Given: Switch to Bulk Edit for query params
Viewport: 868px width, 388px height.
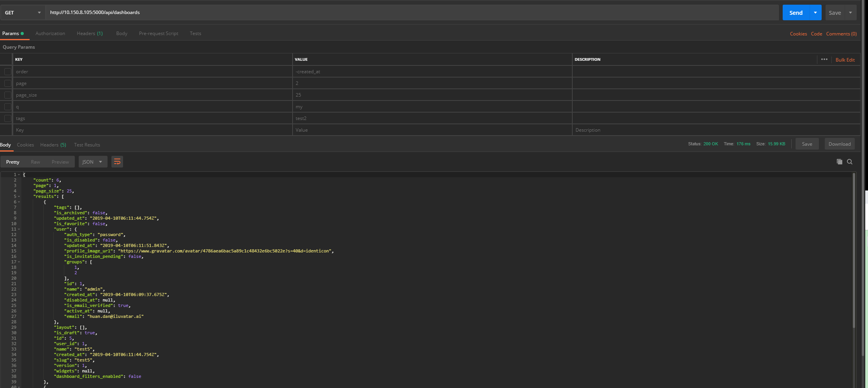Looking at the screenshot, I should [844, 59].
